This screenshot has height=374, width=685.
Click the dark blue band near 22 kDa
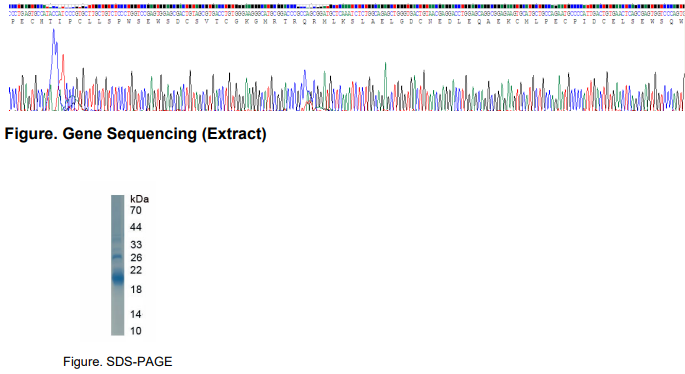pyautogui.click(x=118, y=277)
